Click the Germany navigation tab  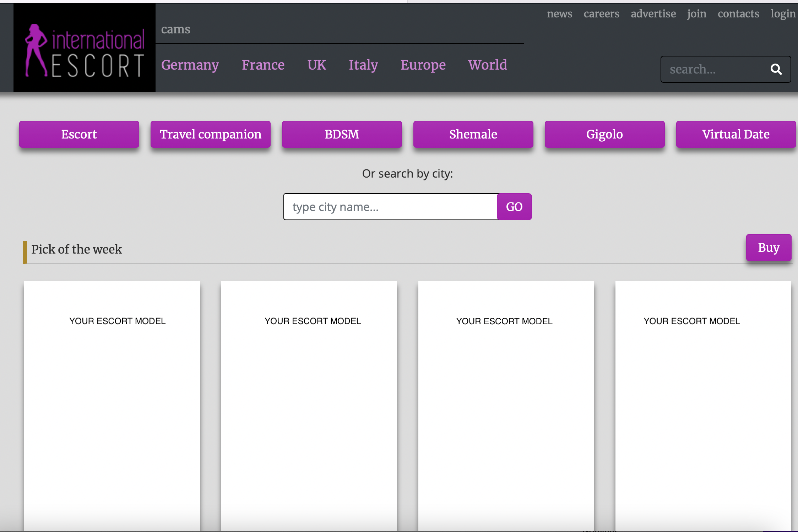click(190, 65)
